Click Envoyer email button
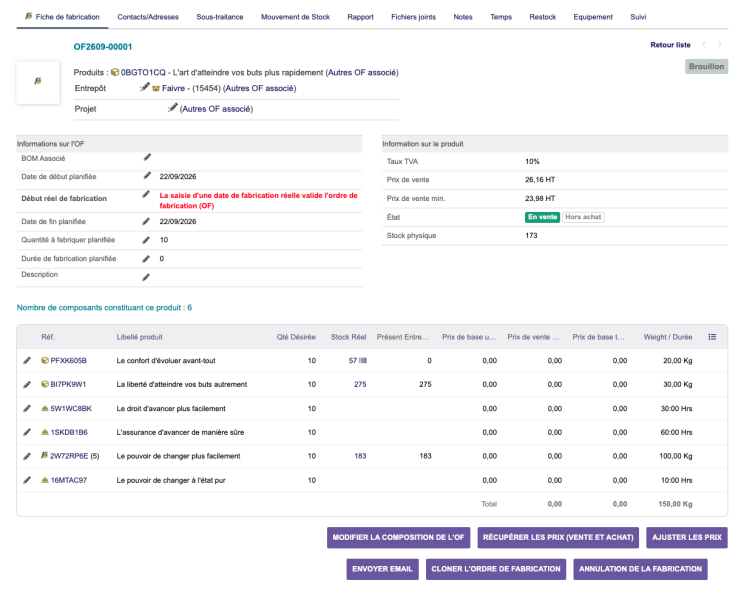This screenshot has height=600, width=738. pyautogui.click(x=382, y=569)
